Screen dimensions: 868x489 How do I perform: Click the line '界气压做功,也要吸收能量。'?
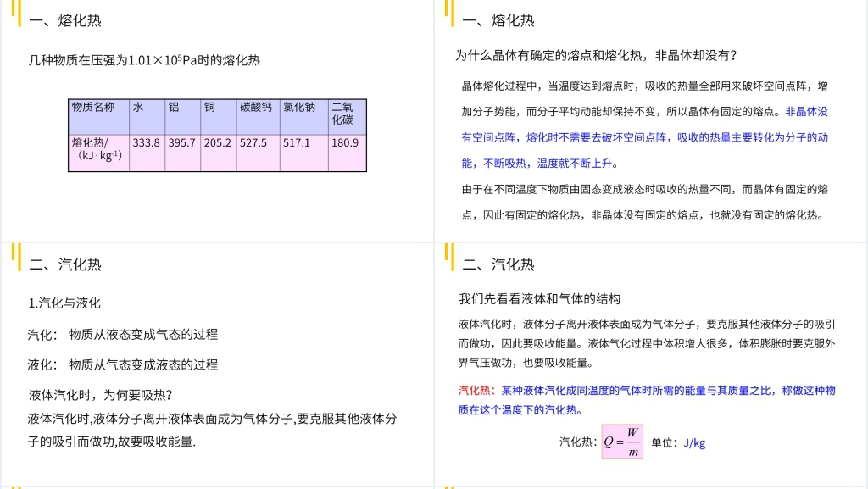point(526,363)
